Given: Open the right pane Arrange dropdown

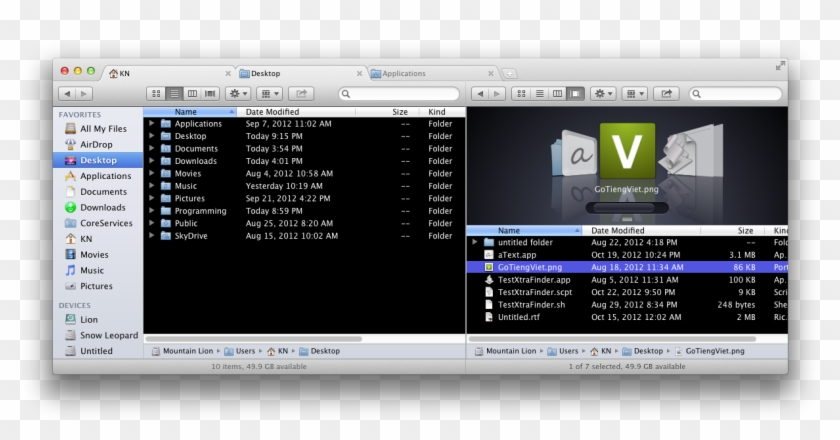Looking at the screenshot, I should coord(634,93).
